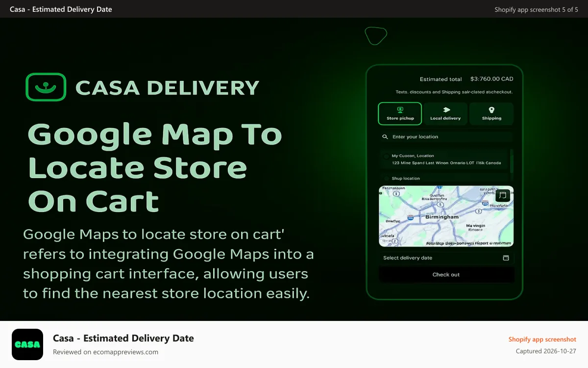Click the Casa app icon in footer
588x368 pixels.
(27, 344)
